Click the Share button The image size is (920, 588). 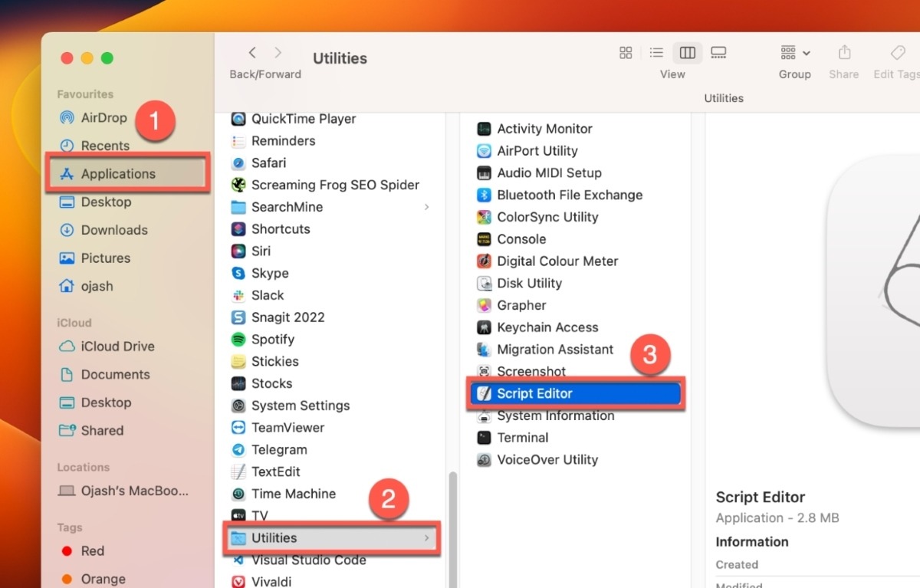(x=843, y=54)
